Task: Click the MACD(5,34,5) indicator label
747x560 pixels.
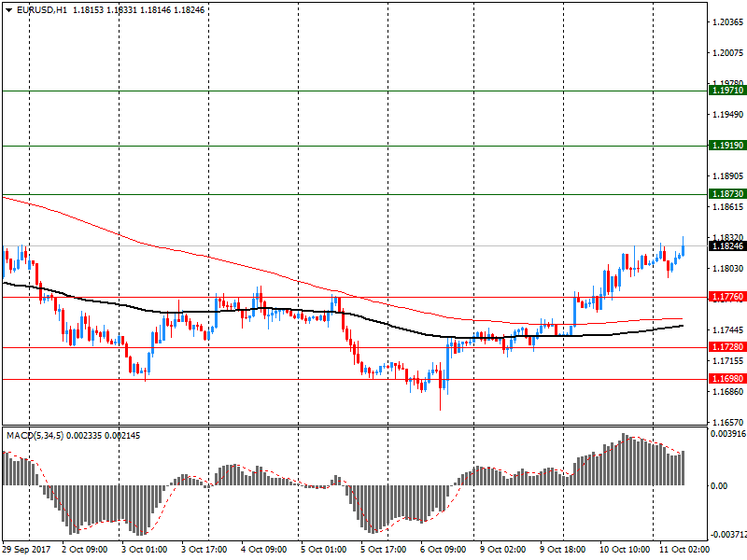Action: tap(35, 436)
